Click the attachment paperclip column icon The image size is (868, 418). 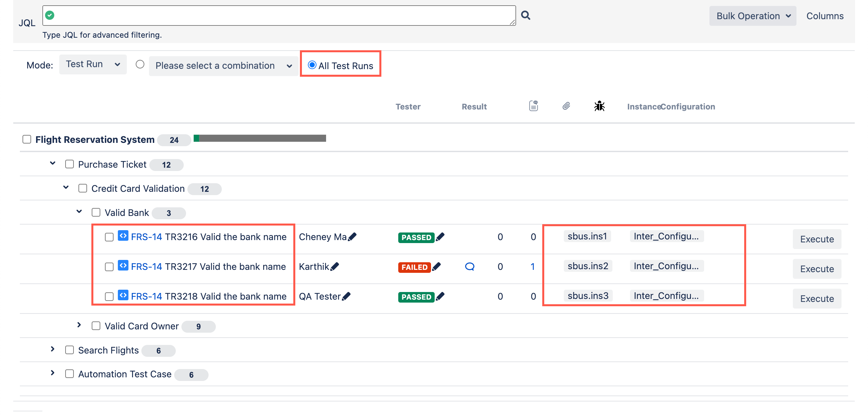[566, 106]
